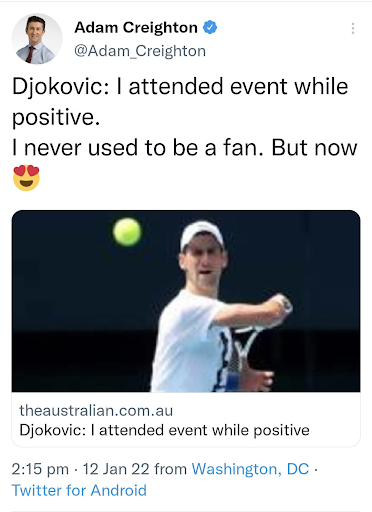Click the heart-eyes emoji in the tweet
Image resolution: width=372 pixels, height=512 pixels.
(26, 177)
